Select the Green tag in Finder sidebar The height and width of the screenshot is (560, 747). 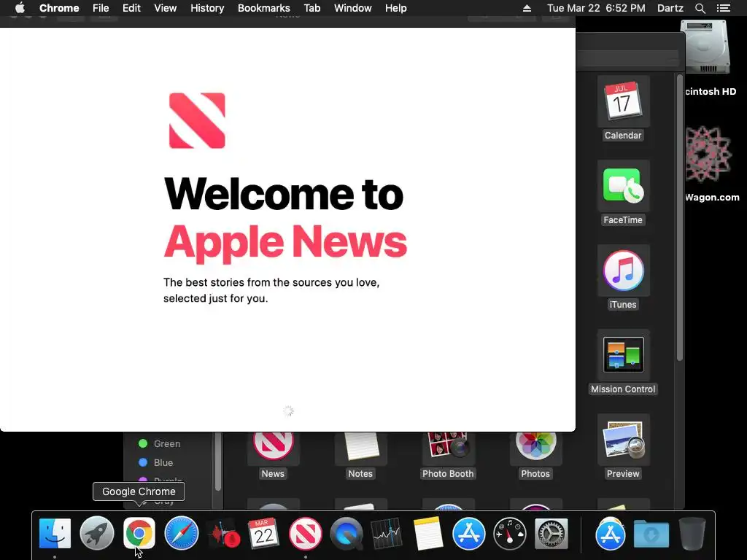tap(159, 444)
